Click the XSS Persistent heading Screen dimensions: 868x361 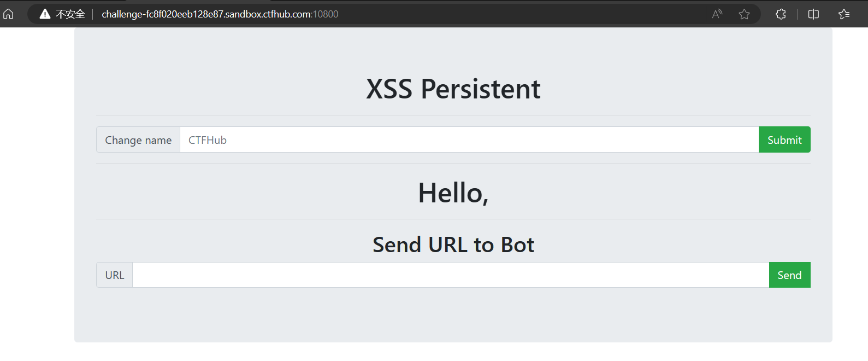(x=453, y=89)
